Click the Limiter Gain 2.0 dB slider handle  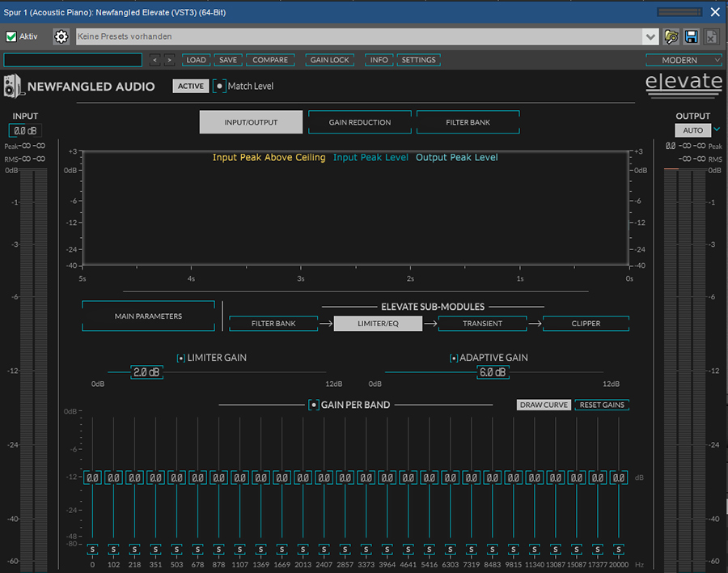(146, 372)
